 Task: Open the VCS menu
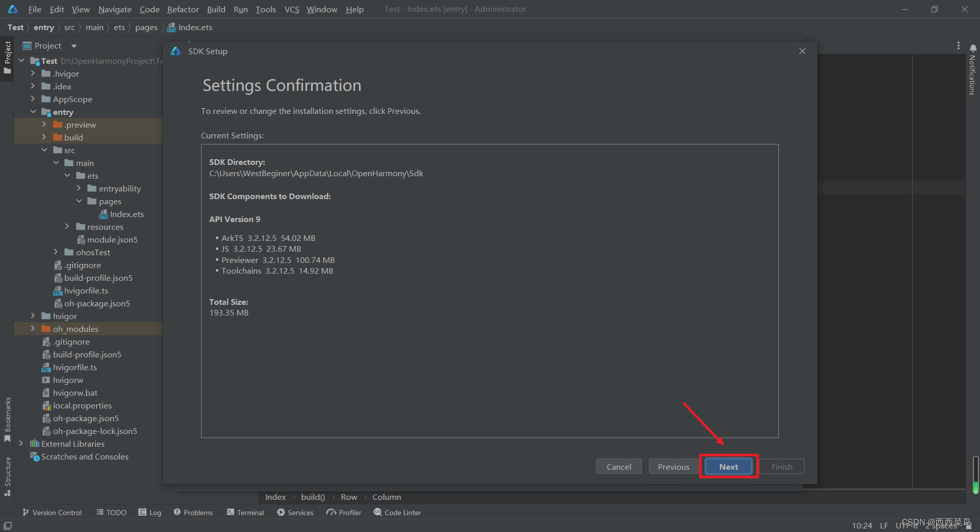(292, 9)
